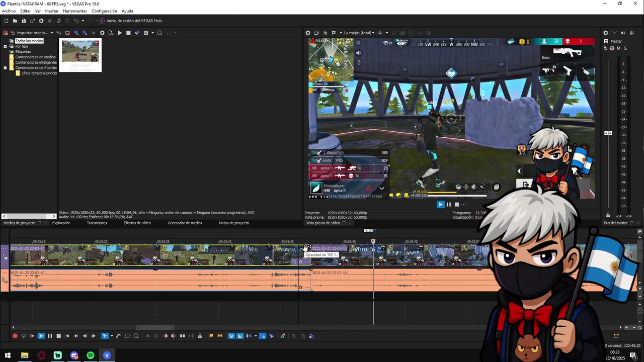Image resolution: width=644 pixels, height=362 pixels.
Task: Click the media capture video icon
Action: coord(67,33)
